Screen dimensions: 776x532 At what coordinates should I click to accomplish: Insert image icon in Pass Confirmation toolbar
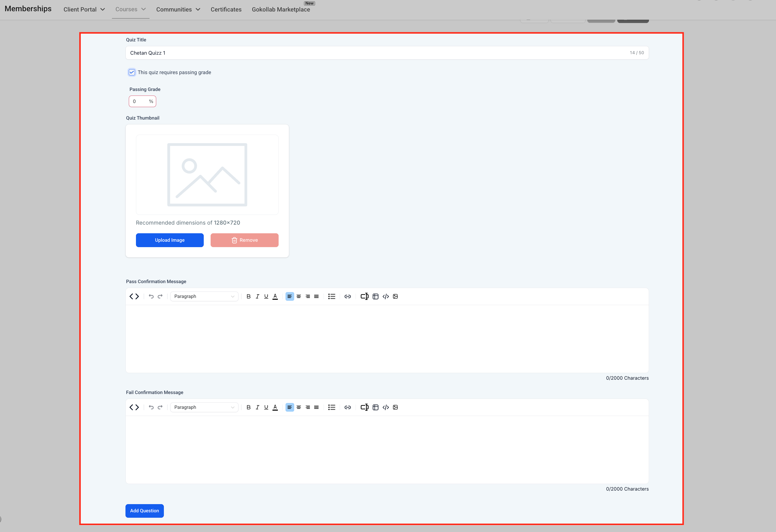click(x=395, y=296)
